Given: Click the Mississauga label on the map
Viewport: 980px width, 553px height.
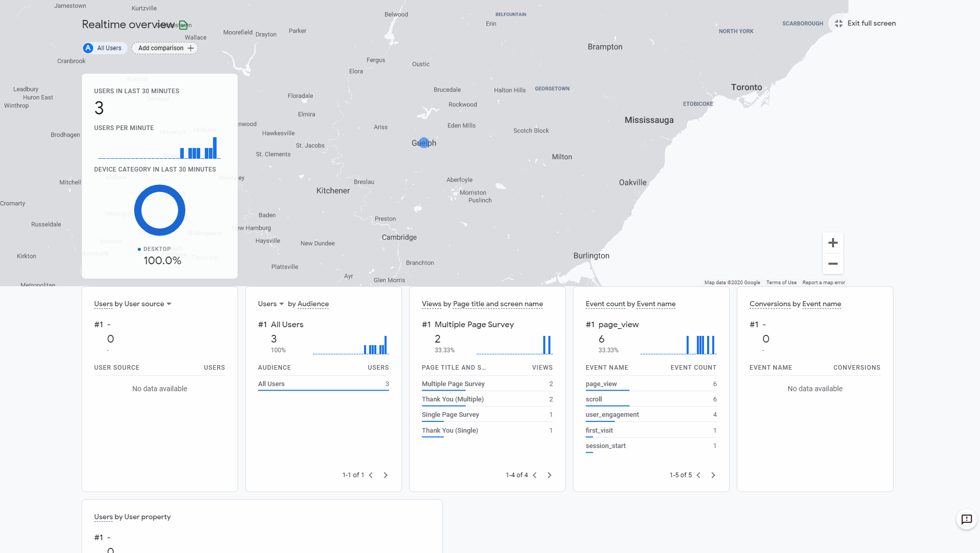Looking at the screenshot, I should click(x=649, y=120).
